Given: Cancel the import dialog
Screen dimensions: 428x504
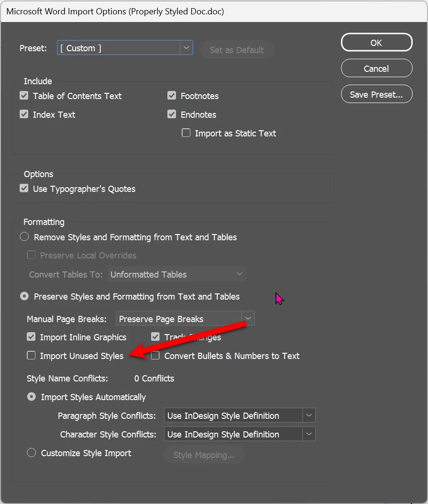Looking at the screenshot, I should (x=376, y=68).
